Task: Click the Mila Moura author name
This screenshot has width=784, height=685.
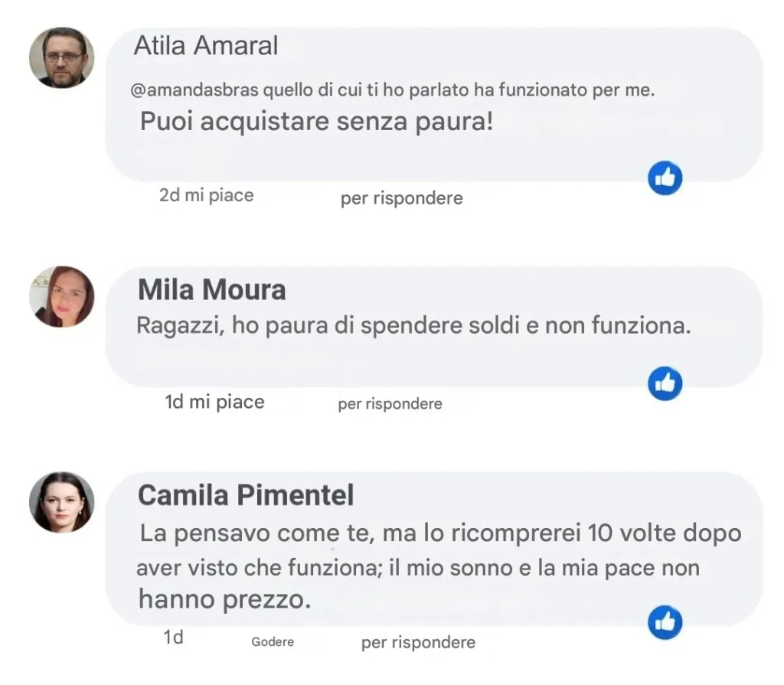Action: coord(211,290)
